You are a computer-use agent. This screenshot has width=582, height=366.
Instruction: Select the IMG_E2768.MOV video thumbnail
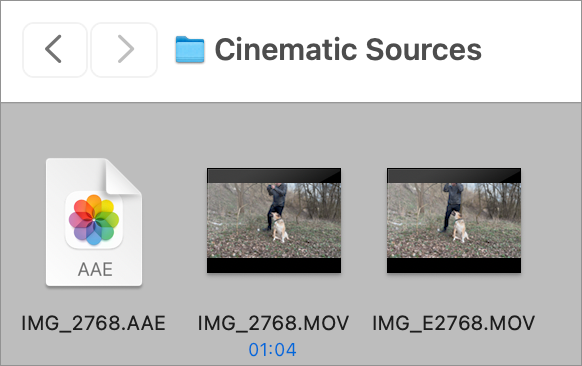click(454, 220)
